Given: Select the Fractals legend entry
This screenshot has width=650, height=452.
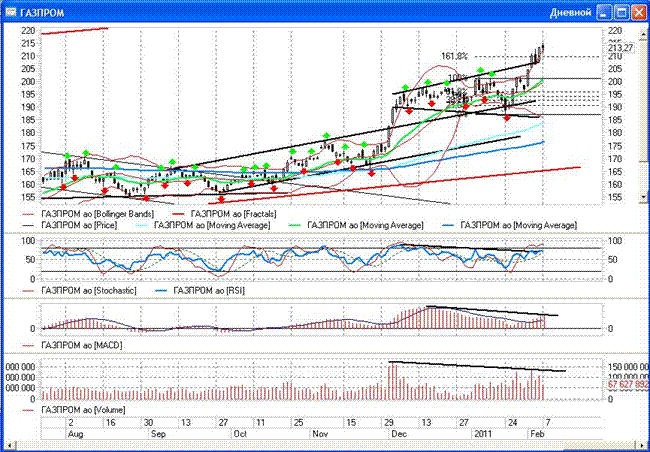Looking at the screenshot, I should click(x=224, y=214).
